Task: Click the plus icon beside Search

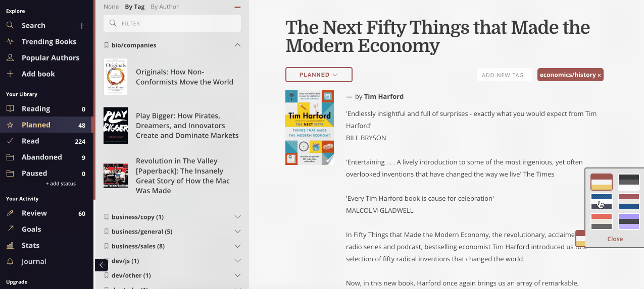Action: tap(82, 26)
